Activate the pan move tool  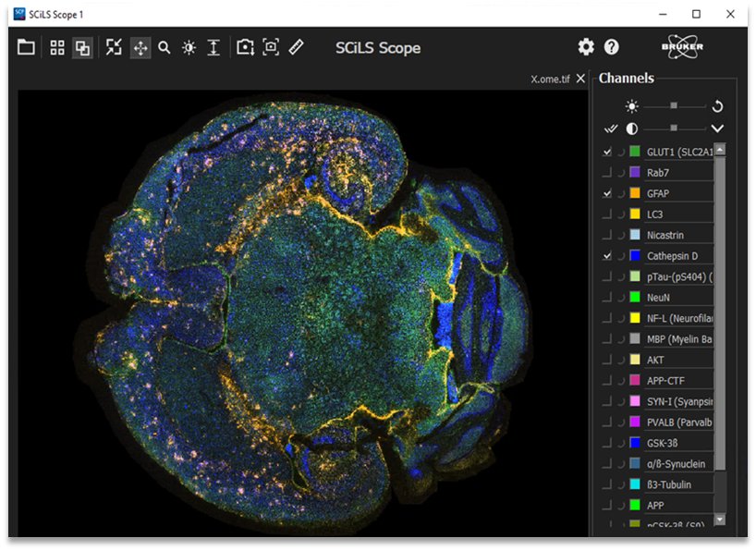click(140, 47)
